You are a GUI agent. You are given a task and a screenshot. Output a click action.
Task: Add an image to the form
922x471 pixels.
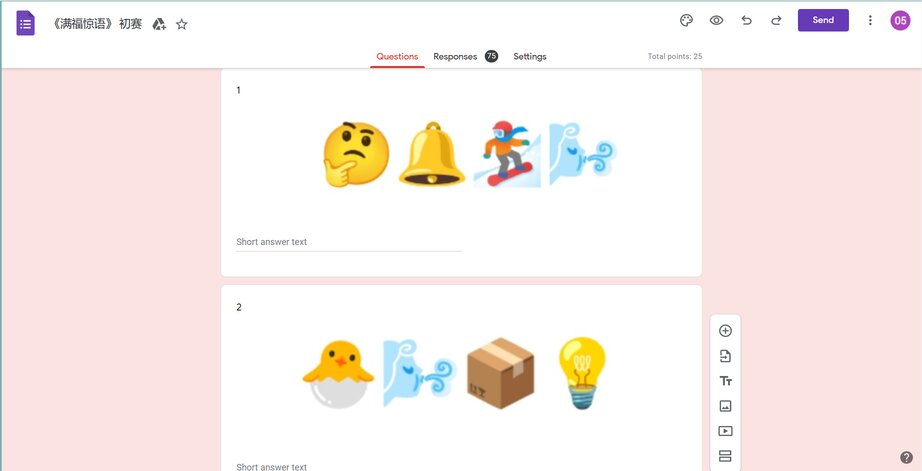[726, 406]
